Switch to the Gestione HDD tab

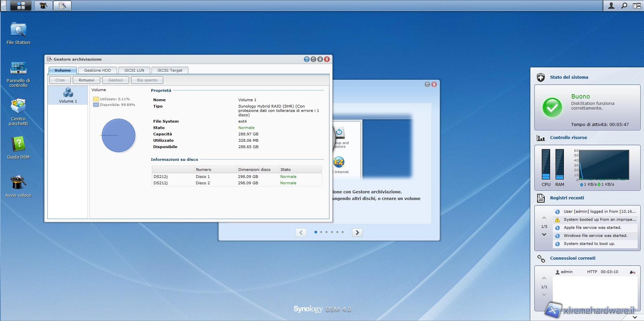pyautogui.click(x=97, y=70)
